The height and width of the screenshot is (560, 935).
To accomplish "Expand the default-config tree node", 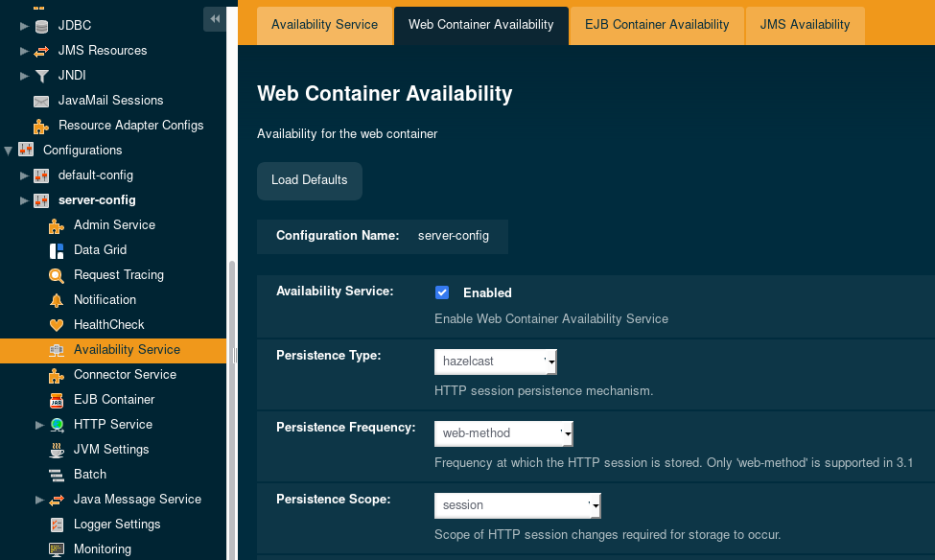I will [x=24, y=175].
